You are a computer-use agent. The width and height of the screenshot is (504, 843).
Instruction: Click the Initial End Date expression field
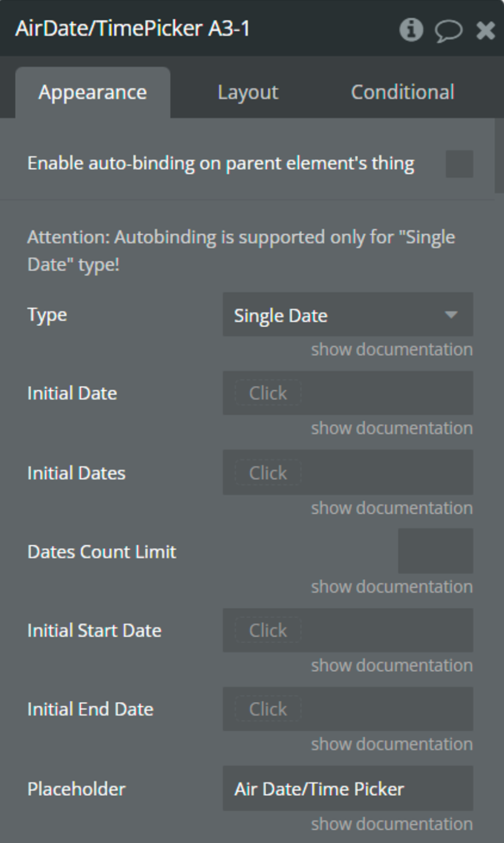pyautogui.click(x=347, y=709)
